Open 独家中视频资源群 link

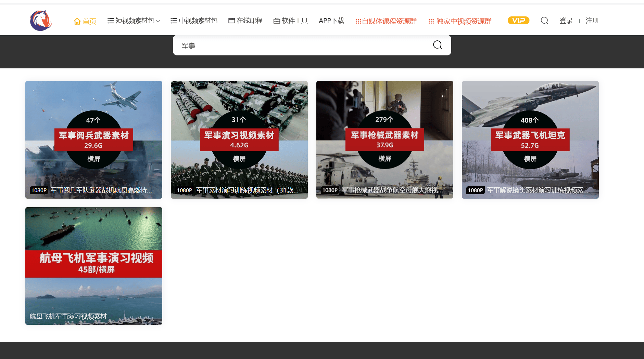pos(464,21)
